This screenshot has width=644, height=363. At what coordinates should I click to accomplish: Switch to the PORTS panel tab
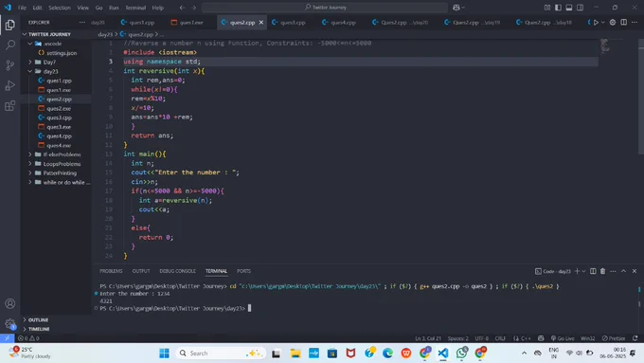243,271
